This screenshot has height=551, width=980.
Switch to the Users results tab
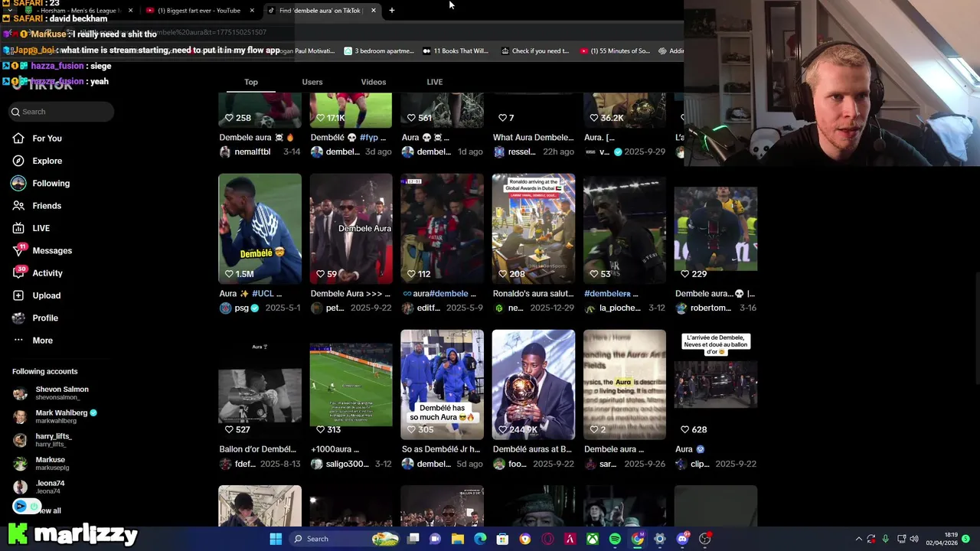(x=312, y=82)
